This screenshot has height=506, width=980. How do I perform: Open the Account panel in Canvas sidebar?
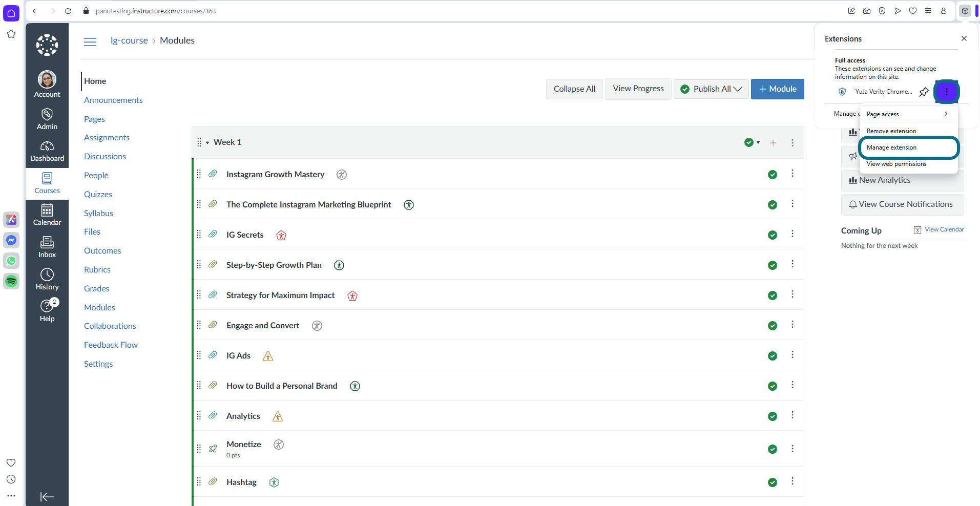point(47,83)
